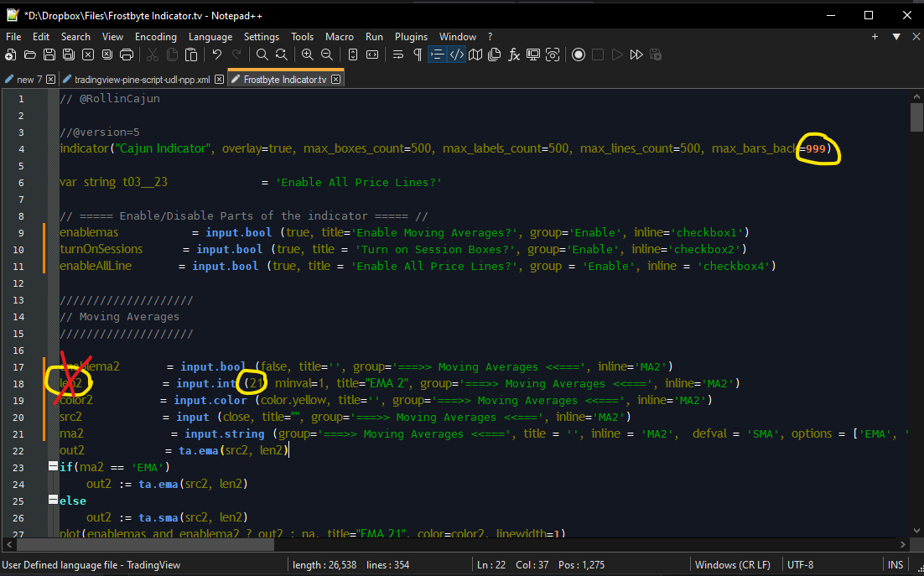Click the horizontal scrollbar thumb
Viewport: 924px width, 576px height.
point(146,545)
